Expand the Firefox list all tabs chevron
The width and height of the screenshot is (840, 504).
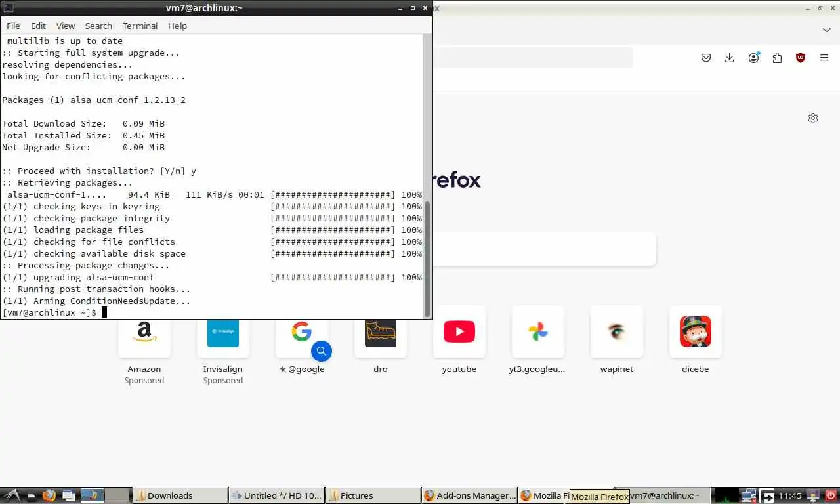(827, 30)
